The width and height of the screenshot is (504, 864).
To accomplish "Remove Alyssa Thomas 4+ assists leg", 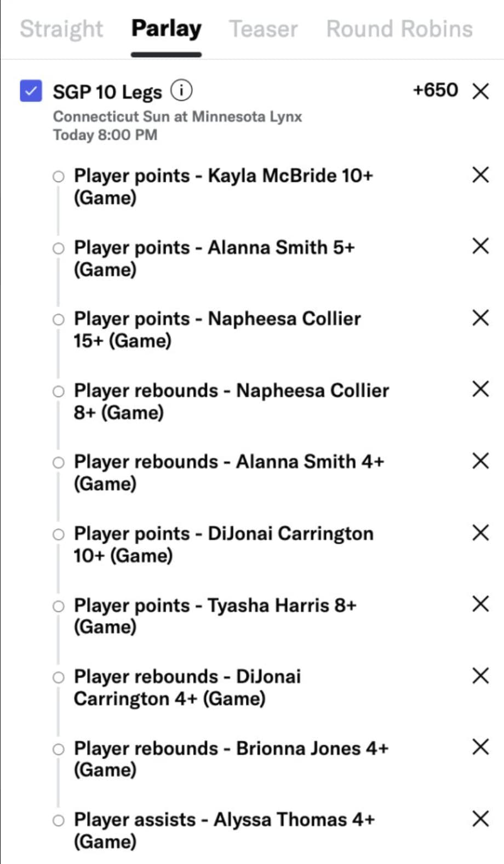I will tap(480, 819).
